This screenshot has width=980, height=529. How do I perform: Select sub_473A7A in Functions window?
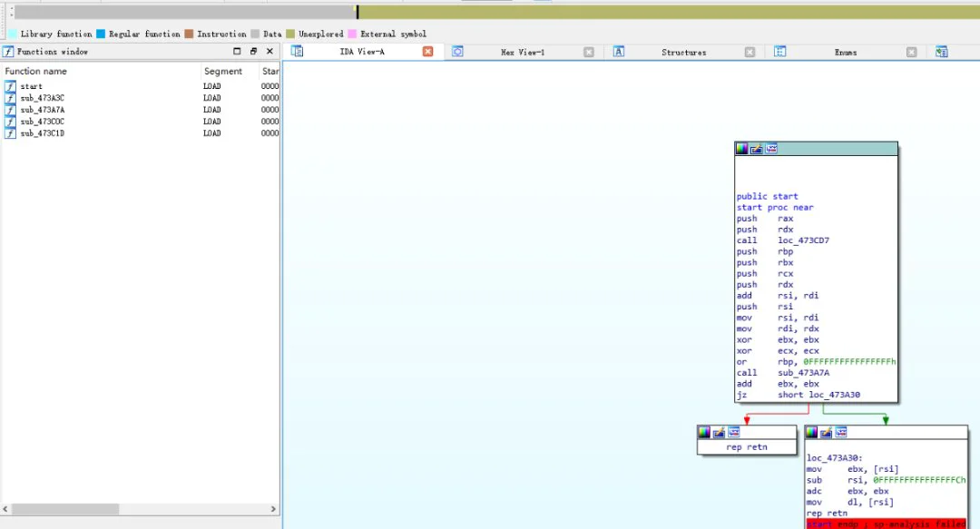pyautogui.click(x=141, y=110)
